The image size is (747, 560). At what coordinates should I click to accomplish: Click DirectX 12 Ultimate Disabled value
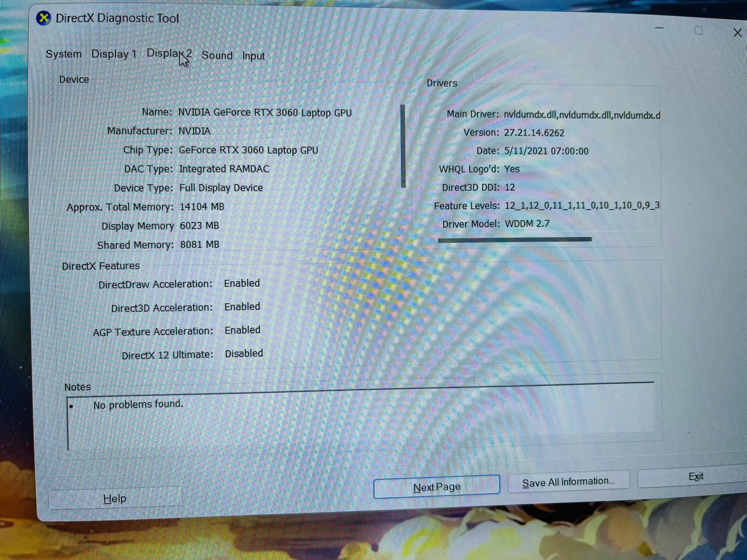pyautogui.click(x=244, y=353)
